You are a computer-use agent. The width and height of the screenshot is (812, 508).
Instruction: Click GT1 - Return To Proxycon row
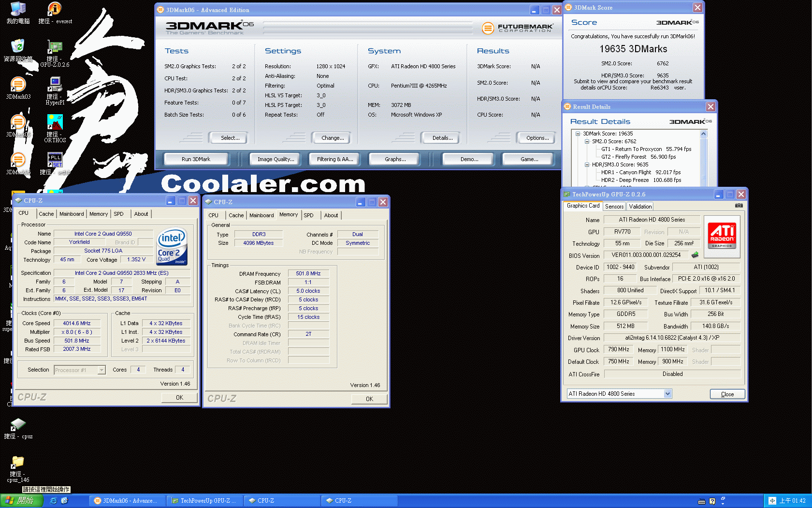(x=646, y=149)
